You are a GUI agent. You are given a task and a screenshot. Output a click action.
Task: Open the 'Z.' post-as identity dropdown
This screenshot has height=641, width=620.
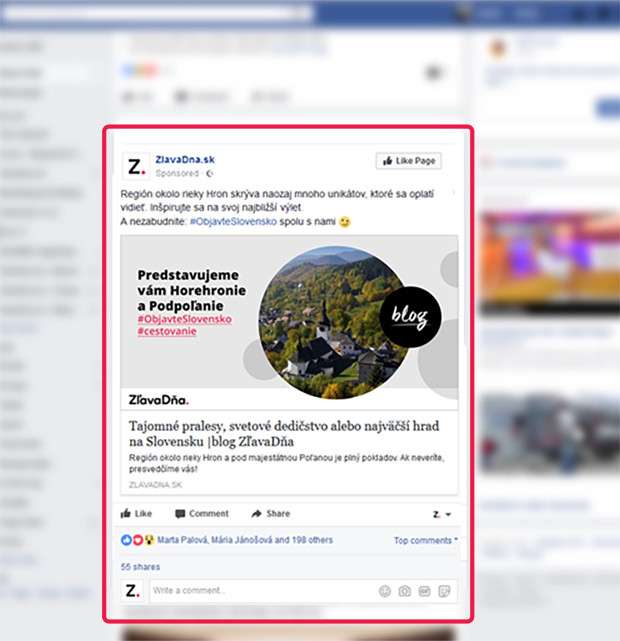coord(441,514)
